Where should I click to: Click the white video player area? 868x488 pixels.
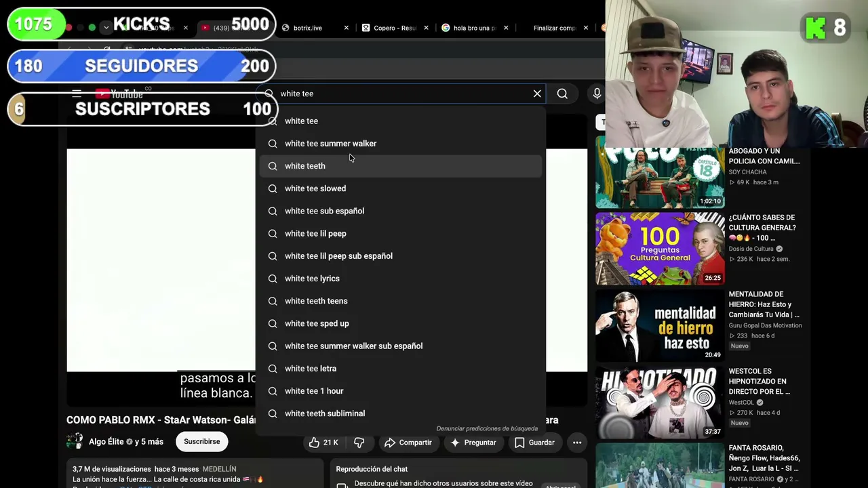pos(161,260)
